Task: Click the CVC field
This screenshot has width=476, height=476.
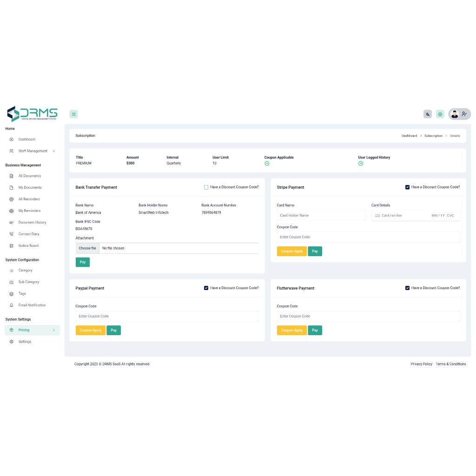Action: (x=450, y=216)
